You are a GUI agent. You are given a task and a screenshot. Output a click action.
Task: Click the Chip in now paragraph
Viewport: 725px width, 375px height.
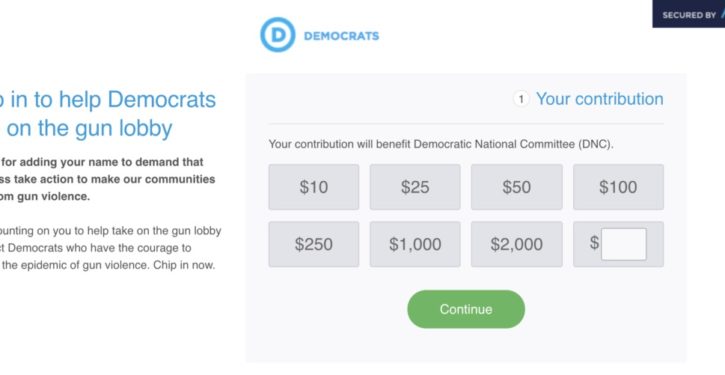(x=111, y=248)
